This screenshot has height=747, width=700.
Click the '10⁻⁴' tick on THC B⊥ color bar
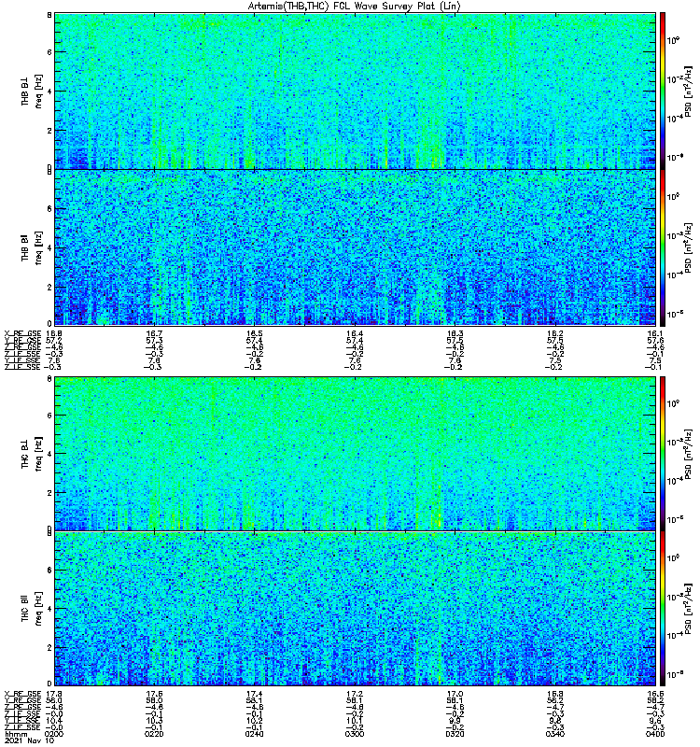674,481
